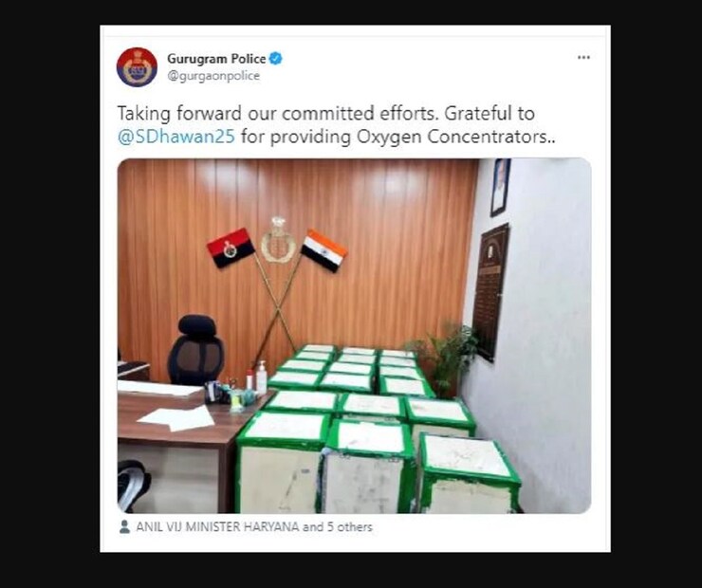Click the black office chair in photo

pos(195,350)
